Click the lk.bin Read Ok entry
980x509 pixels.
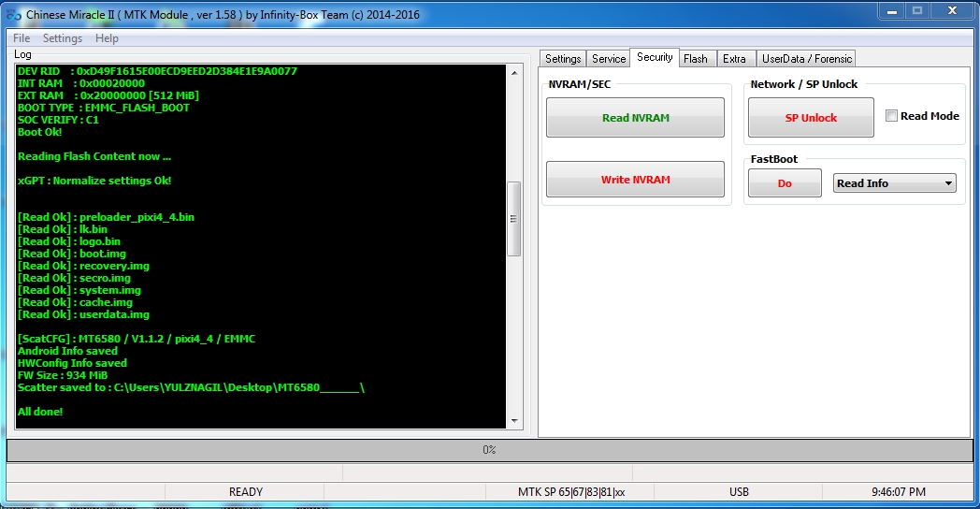63,229
